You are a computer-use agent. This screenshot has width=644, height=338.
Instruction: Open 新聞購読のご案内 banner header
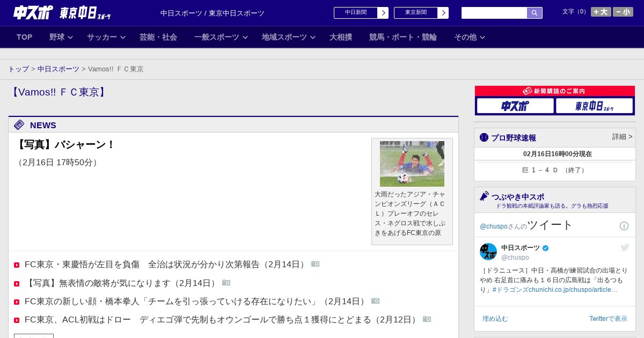[x=555, y=91]
